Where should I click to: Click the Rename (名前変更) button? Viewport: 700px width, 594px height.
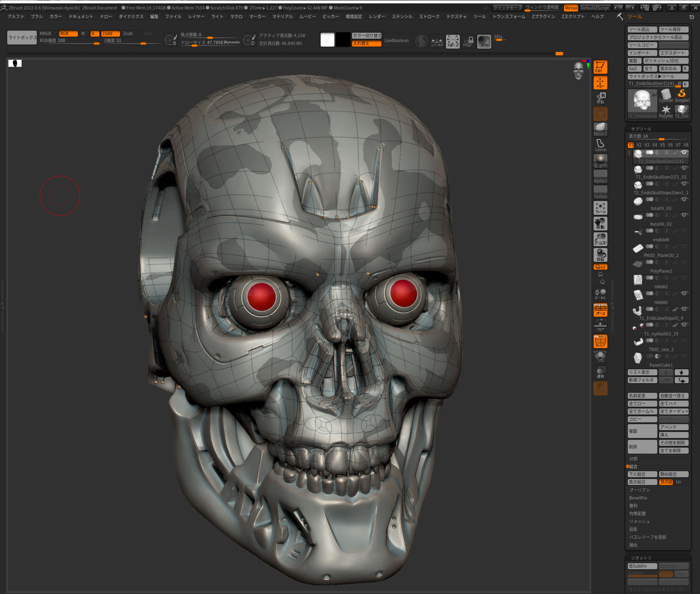pyautogui.click(x=642, y=396)
